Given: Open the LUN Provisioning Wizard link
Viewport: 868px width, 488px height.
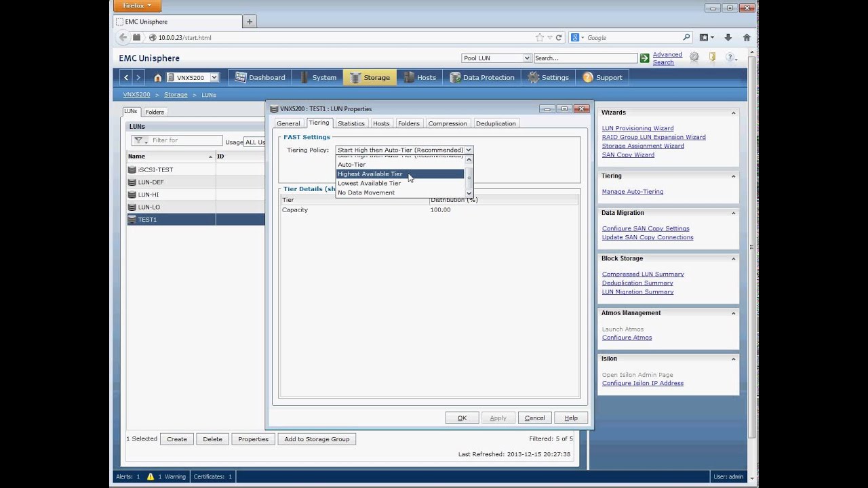Looking at the screenshot, I should click(x=637, y=128).
